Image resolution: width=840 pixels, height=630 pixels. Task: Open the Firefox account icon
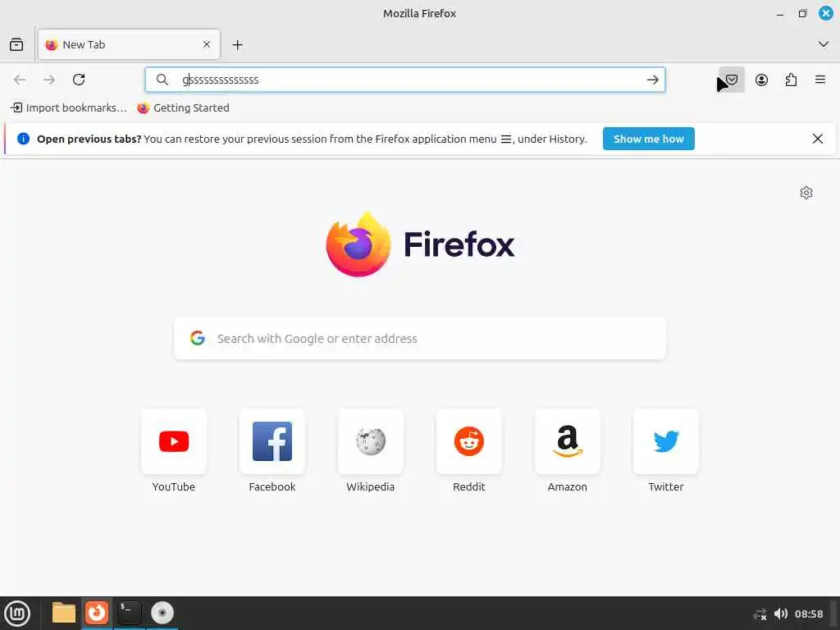(x=761, y=80)
